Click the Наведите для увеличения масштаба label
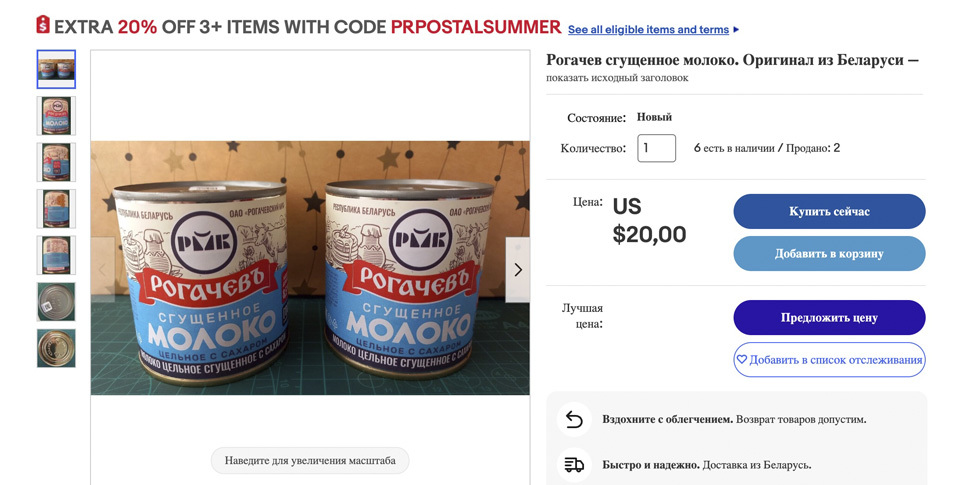Viewport: 970px width, 485px height. click(310, 461)
